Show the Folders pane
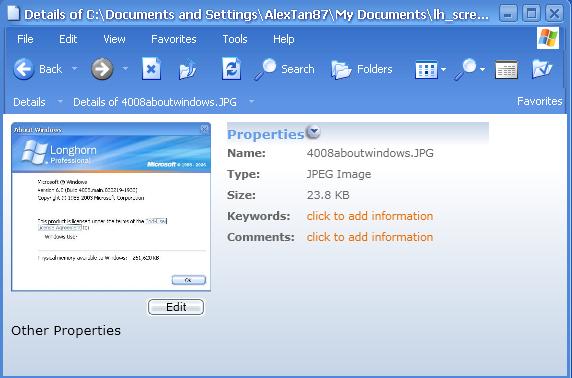The image size is (572, 378). click(x=362, y=69)
